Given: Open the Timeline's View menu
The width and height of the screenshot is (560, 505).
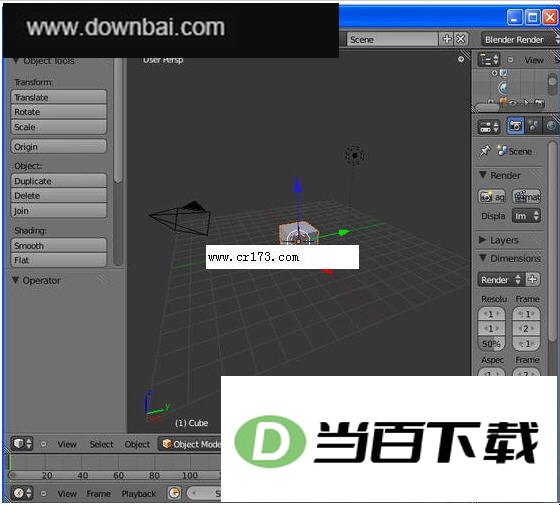Looking at the screenshot, I should [67, 494].
